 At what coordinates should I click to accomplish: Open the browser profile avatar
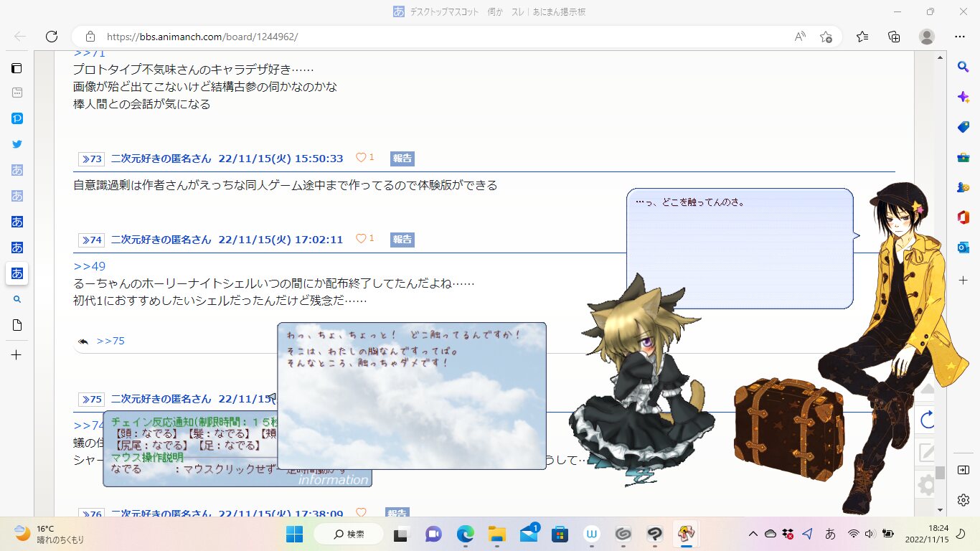tap(927, 37)
